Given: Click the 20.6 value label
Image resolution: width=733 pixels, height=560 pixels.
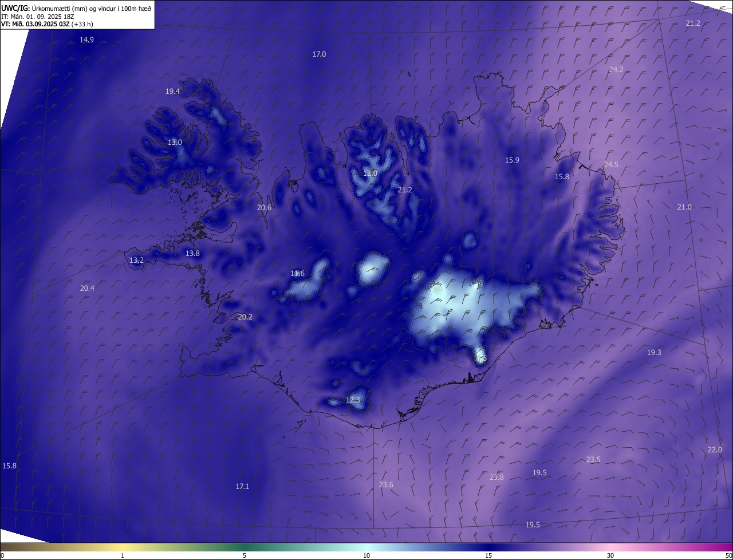Looking at the screenshot, I should coord(264,207).
